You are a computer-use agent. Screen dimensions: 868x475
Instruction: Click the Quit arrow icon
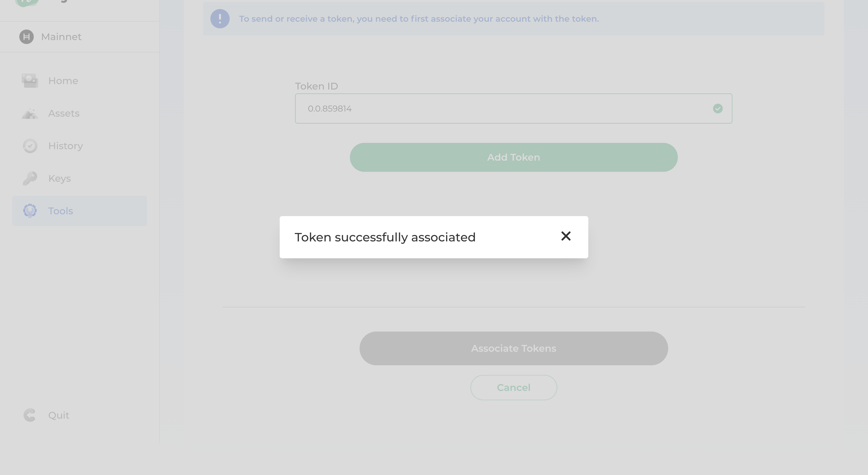[x=30, y=415]
